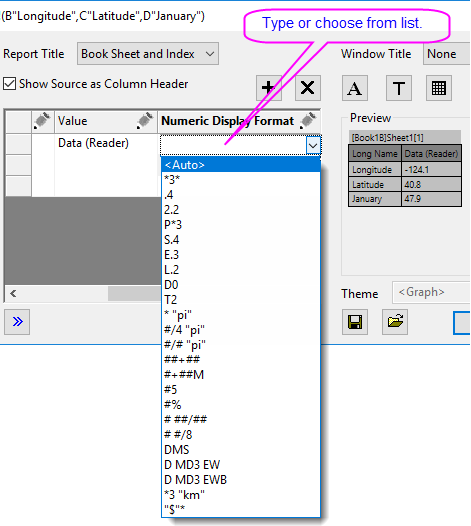Select D0 in format list
The width and height of the screenshot is (471, 526).
click(241, 284)
